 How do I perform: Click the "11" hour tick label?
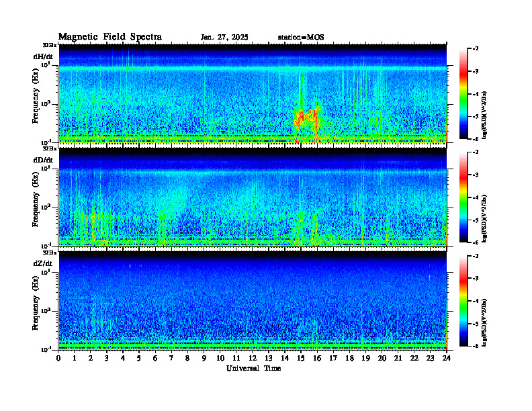(236, 359)
